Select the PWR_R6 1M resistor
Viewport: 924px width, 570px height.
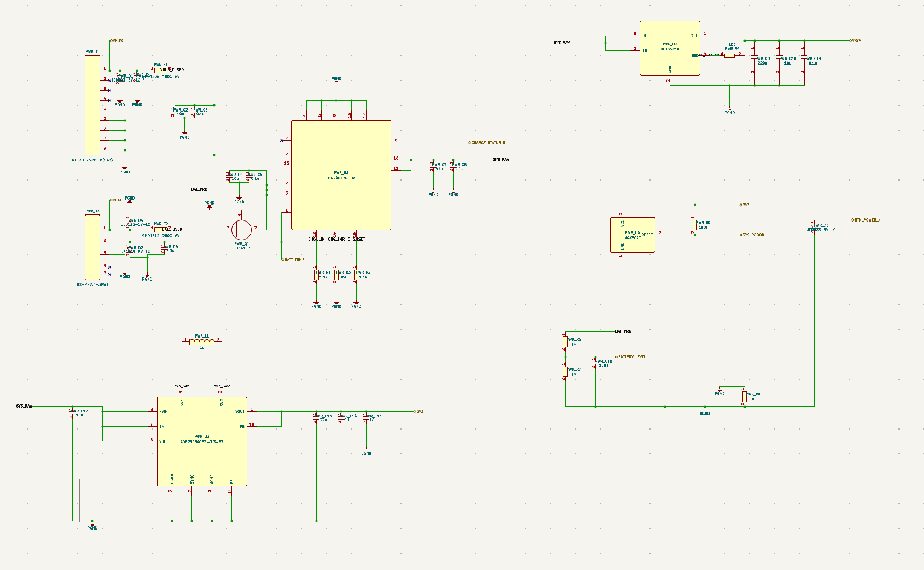565,342
